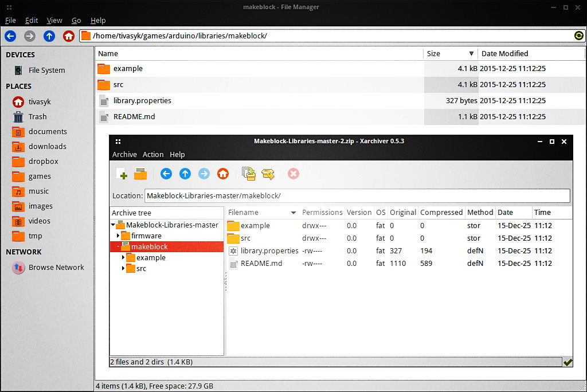
Task: Click Add files icon in Xarchiver
Action: click(249, 174)
